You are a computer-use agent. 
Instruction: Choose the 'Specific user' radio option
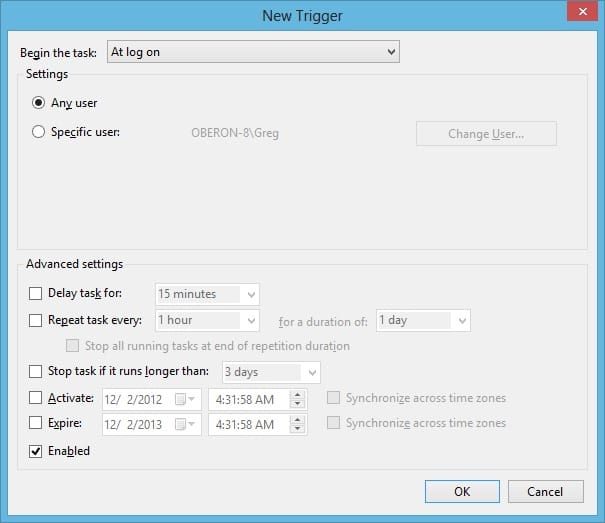click(39, 131)
